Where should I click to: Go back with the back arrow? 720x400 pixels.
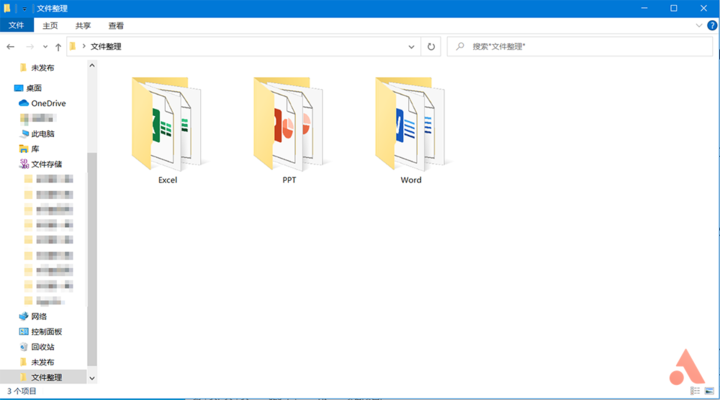click(x=11, y=46)
